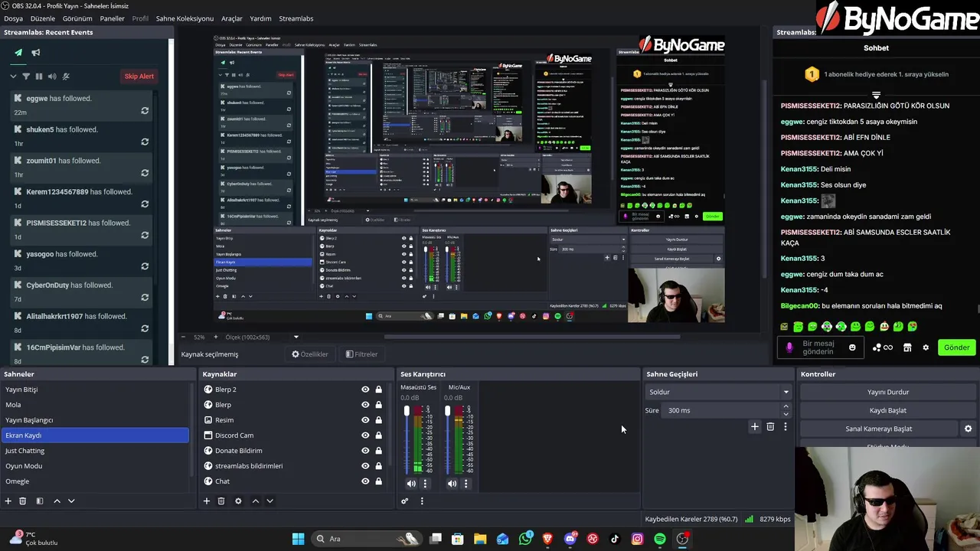Open the Görünüm menu
Screen dimensions: 980x551
click(77, 18)
